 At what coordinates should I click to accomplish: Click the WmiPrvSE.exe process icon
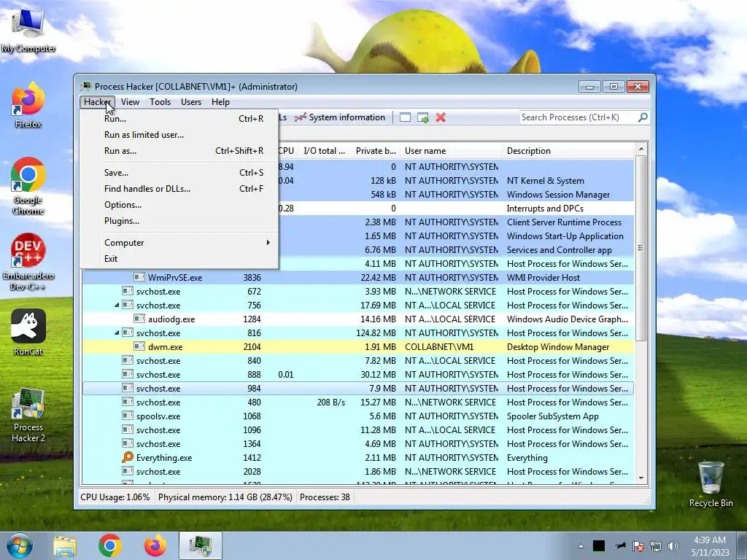[139, 277]
